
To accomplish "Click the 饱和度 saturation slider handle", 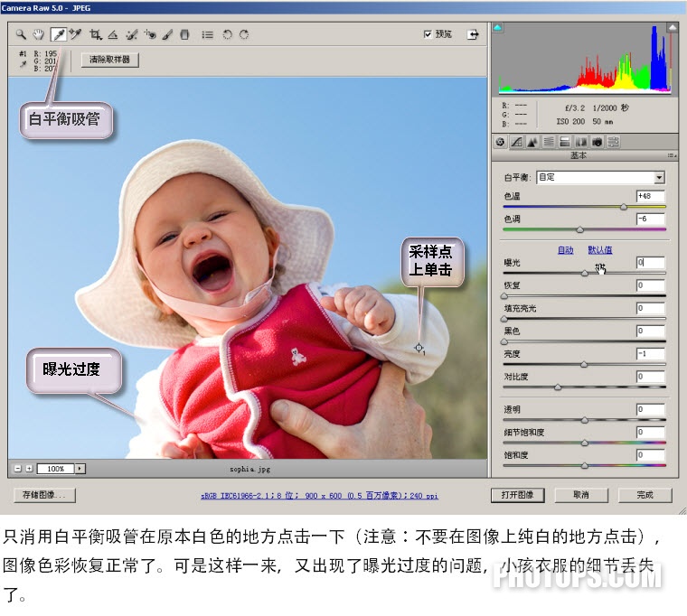I will (585, 465).
